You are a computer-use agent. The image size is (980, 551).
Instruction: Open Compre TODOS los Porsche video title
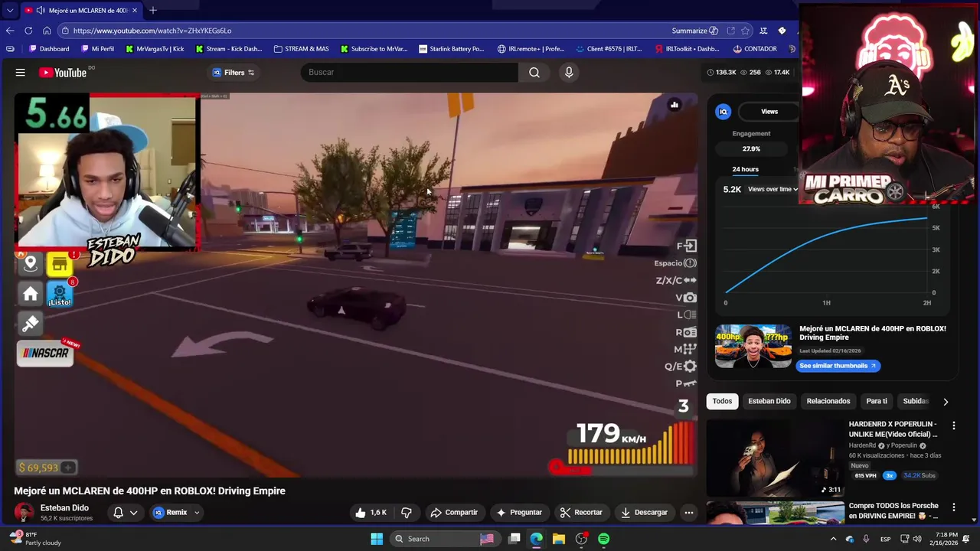(x=893, y=510)
